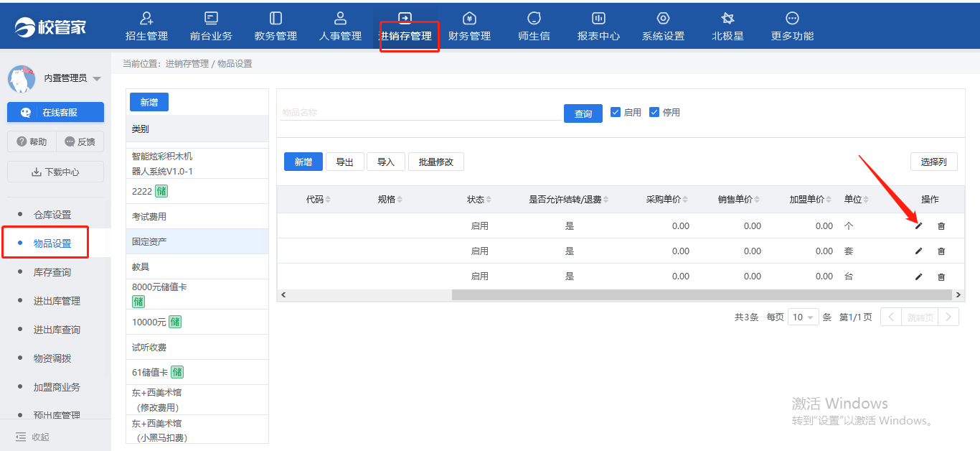Toggle 停用 checkbox filter
The width and height of the screenshot is (980, 451).
[x=654, y=112]
